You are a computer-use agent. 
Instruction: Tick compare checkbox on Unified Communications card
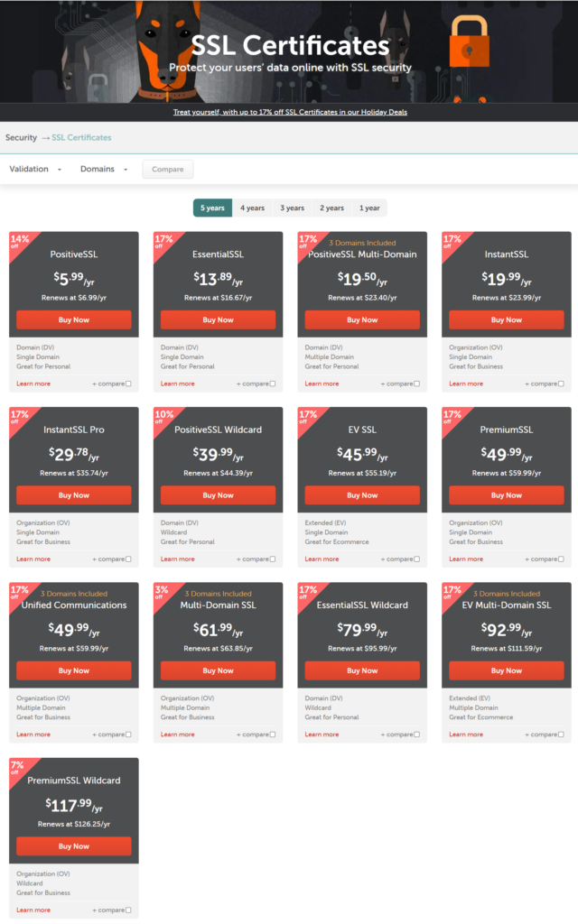(128, 735)
